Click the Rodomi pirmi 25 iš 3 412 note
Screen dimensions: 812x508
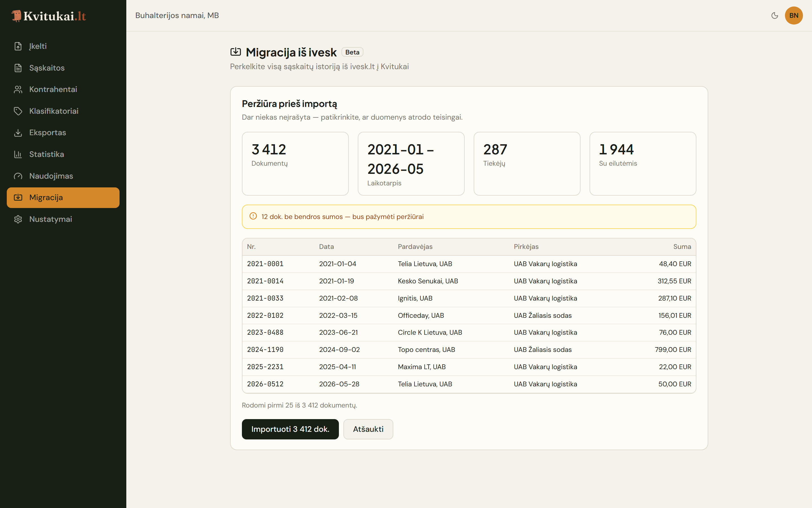299,405
